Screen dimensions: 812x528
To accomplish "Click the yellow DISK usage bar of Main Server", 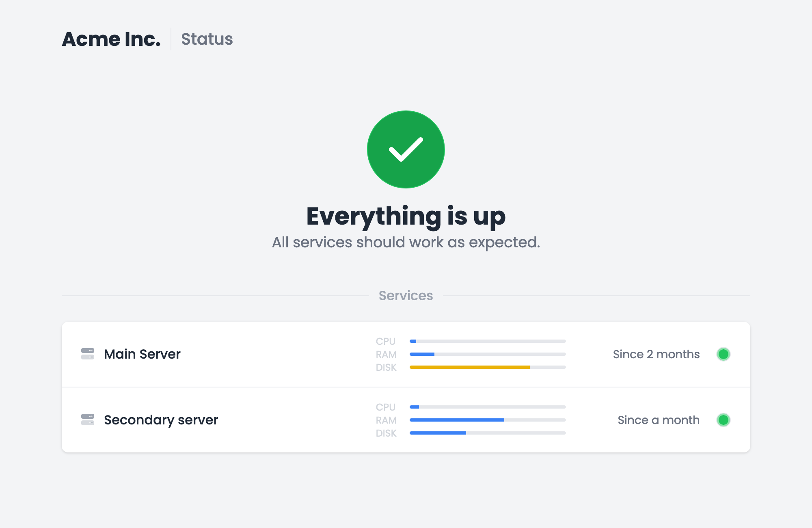I will tap(469, 367).
